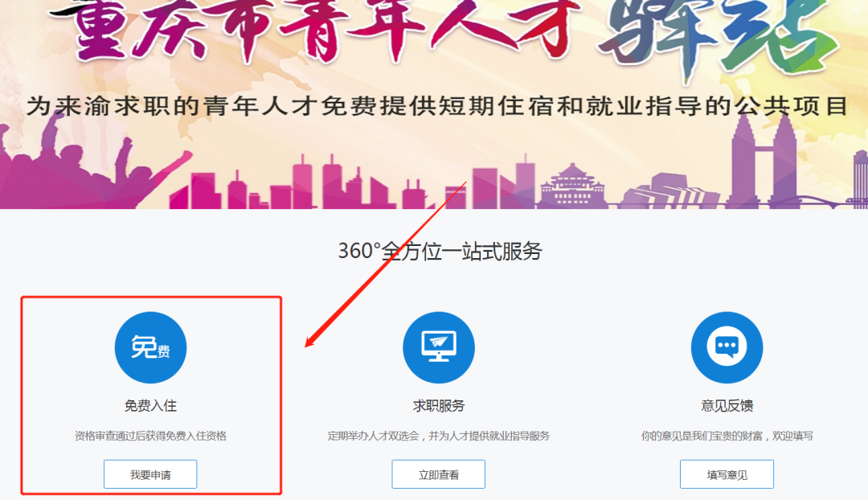Click the 资格审查通过后获得免费入住资格 description

(150, 436)
